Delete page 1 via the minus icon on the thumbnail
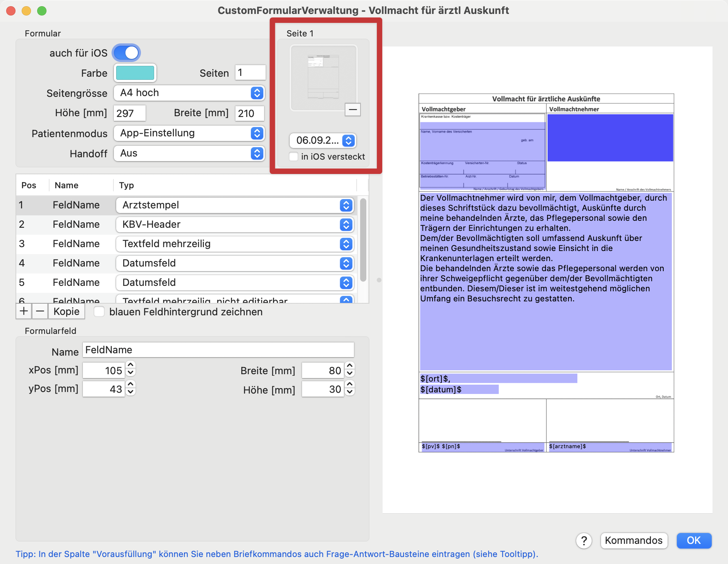The width and height of the screenshot is (728, 564). coord(353,110)
